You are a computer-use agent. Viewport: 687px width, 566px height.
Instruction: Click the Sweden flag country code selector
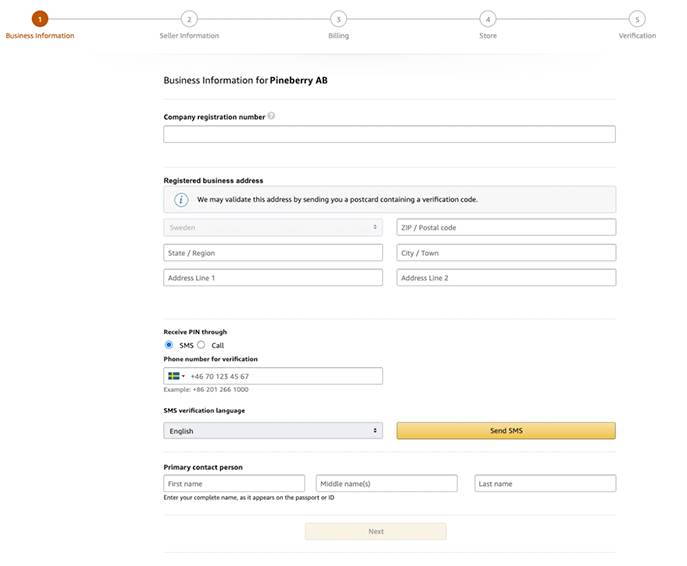click(x=176, y=376)
